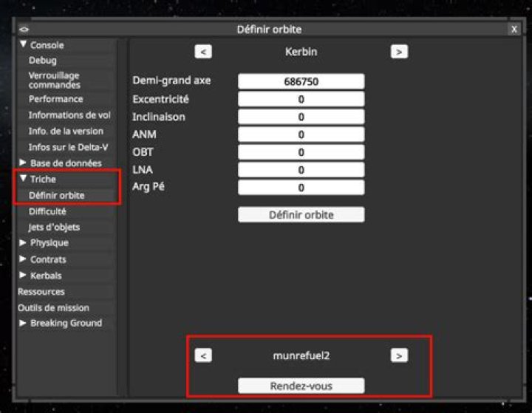Select Définir orbite in sidebar
Image resolution: width=532 pixels, height=413 pixels.
coord(57,196)
